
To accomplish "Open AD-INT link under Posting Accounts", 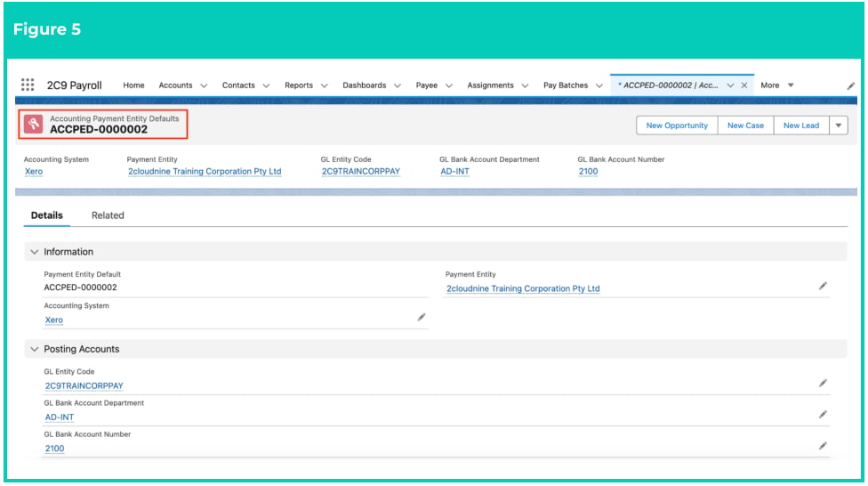I will (60, 417).
